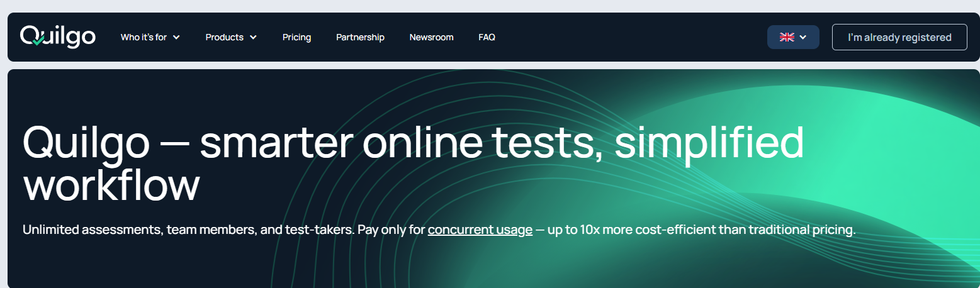Click the Quilgo logo
The image size is (980, 288).
57,36
